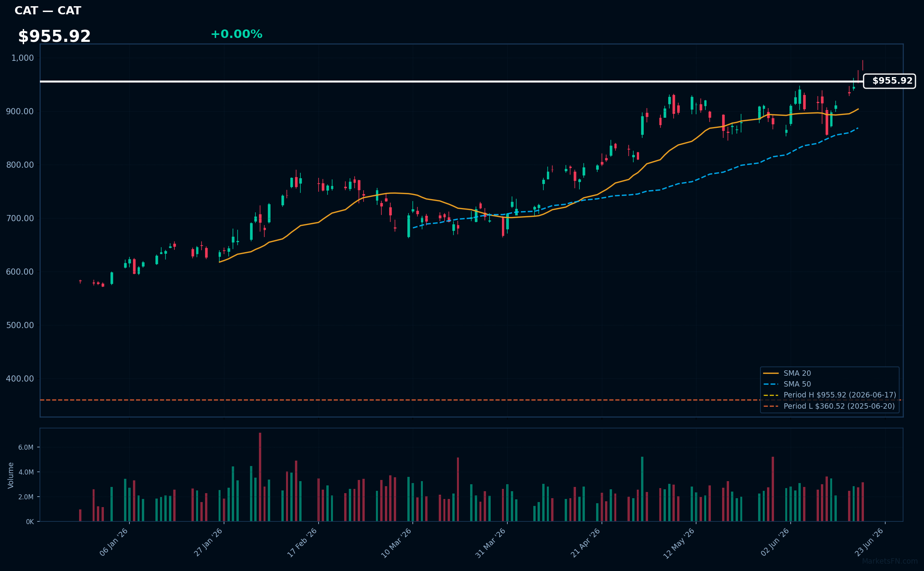Click the "23 Jun '26" date label

point(869,542)
